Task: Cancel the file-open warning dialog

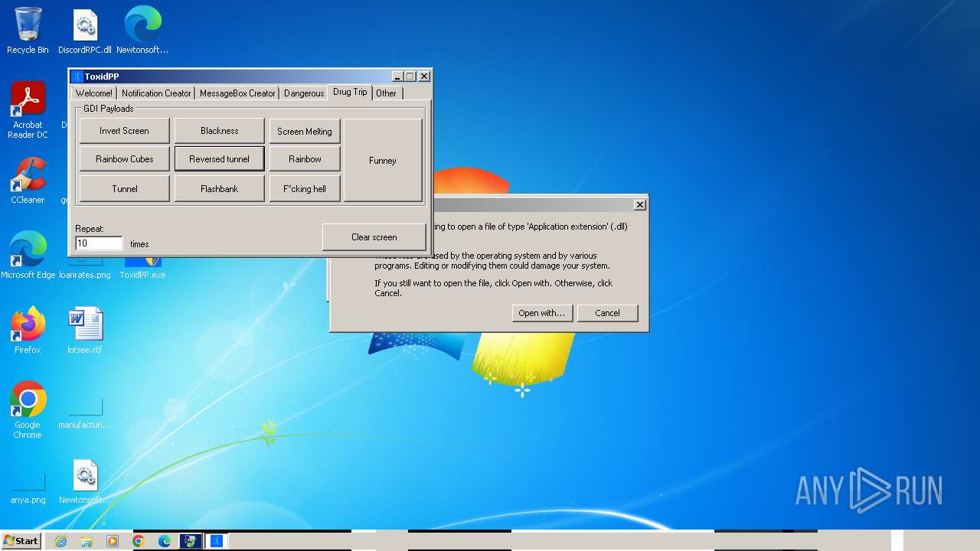Action: coord(607,313)
